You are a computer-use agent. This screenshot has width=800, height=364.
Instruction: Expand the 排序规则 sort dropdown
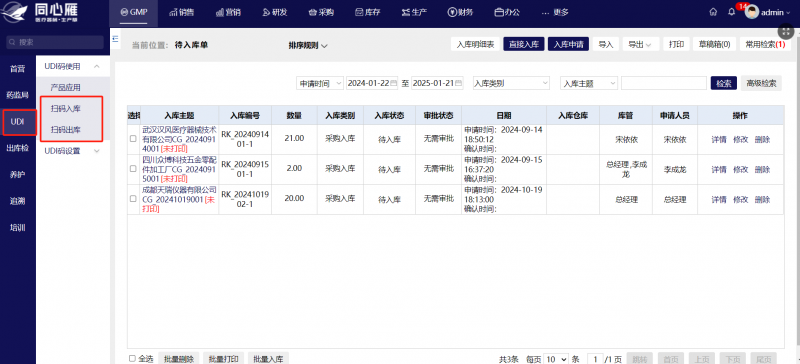(308, 45)
